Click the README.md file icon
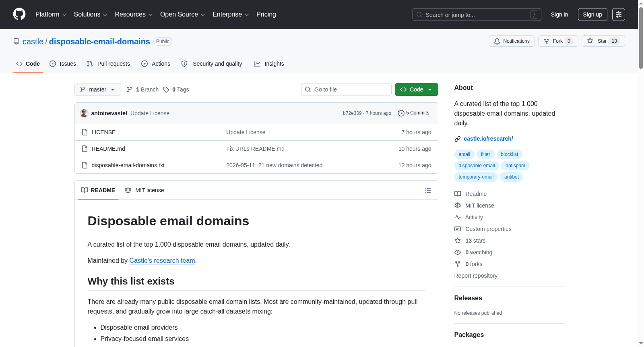The image size is (644, 347). pyautogui.click(x=85, y=149)
